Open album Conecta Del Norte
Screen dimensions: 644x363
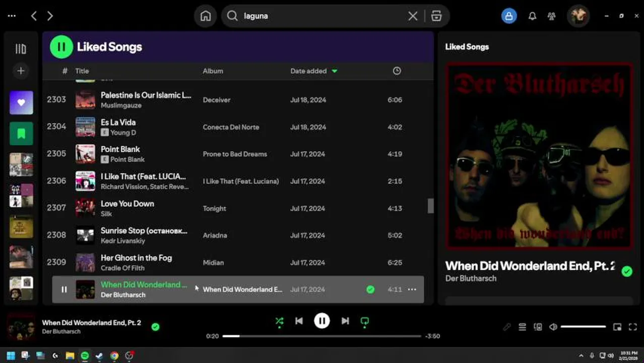click(231, 127)
